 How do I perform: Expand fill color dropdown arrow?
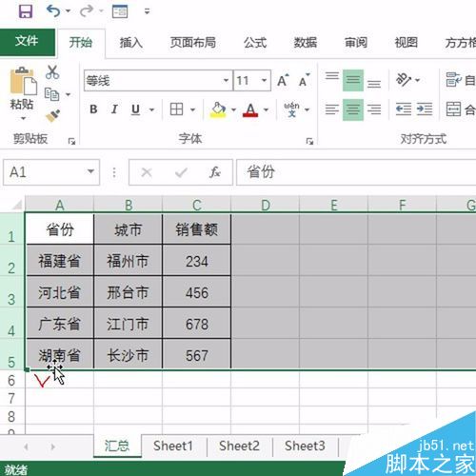pos(234,110)
